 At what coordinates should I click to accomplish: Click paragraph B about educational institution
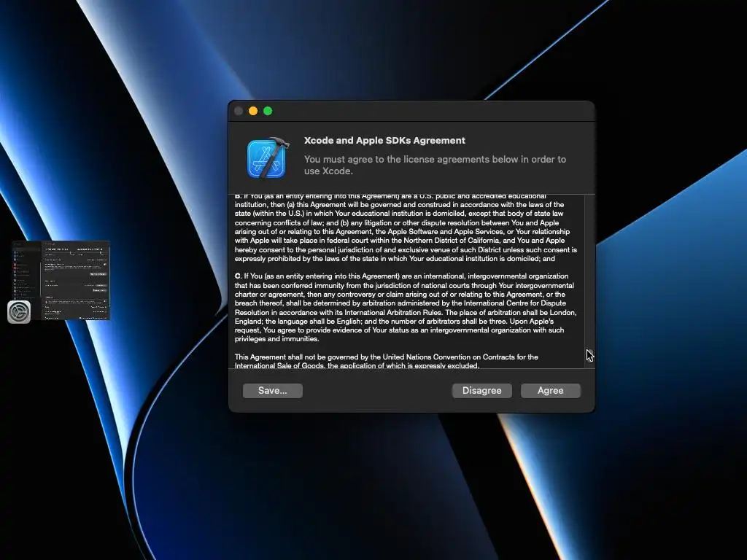click(x=406, y=227)
